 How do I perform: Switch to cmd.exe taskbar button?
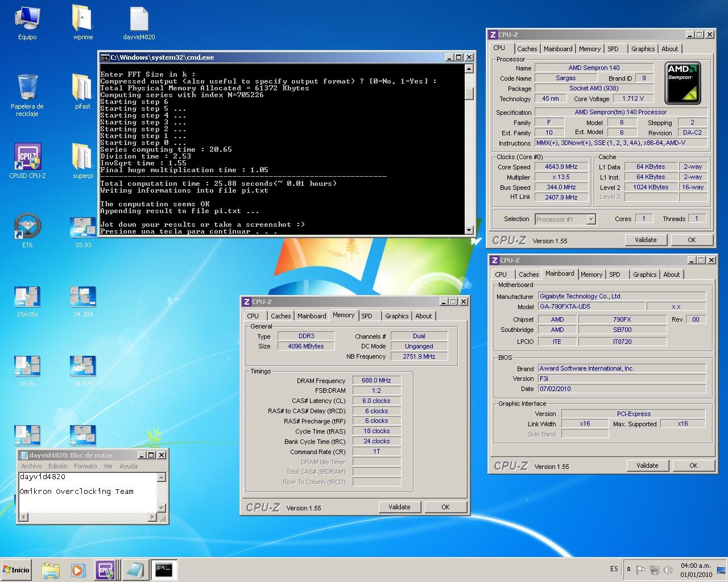click(163, 569)
